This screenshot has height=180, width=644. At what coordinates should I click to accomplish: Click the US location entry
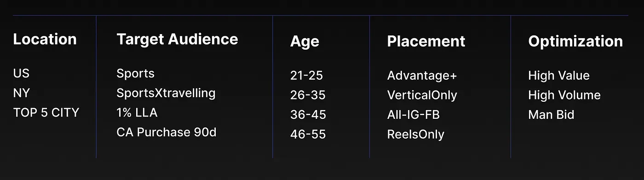pyautogui.click(x=21, y=73)
